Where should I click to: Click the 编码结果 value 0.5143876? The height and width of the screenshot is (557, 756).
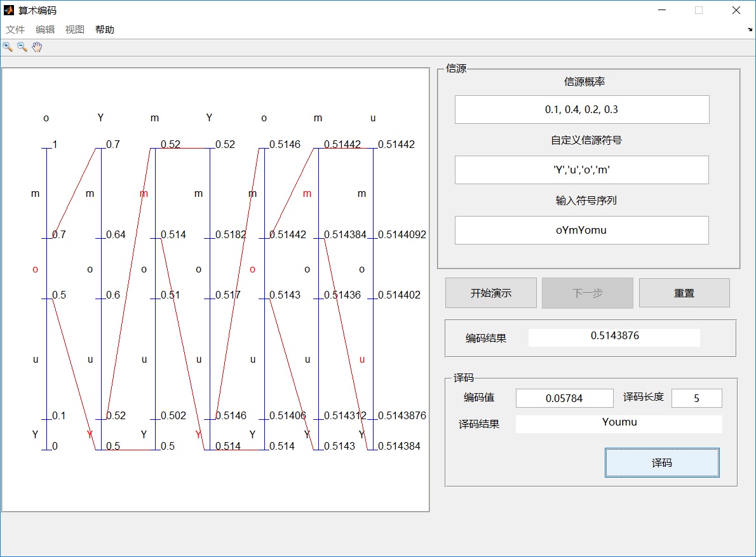point(614,337)
